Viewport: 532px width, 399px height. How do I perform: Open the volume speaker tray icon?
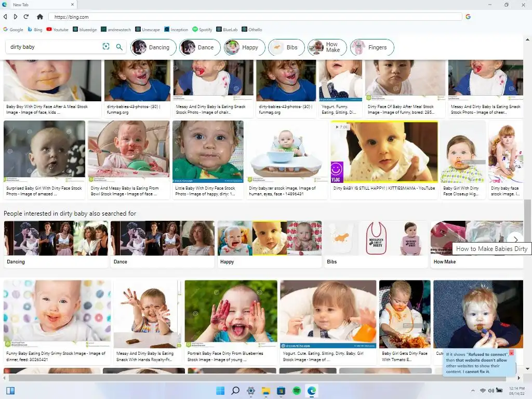point(491,391)
